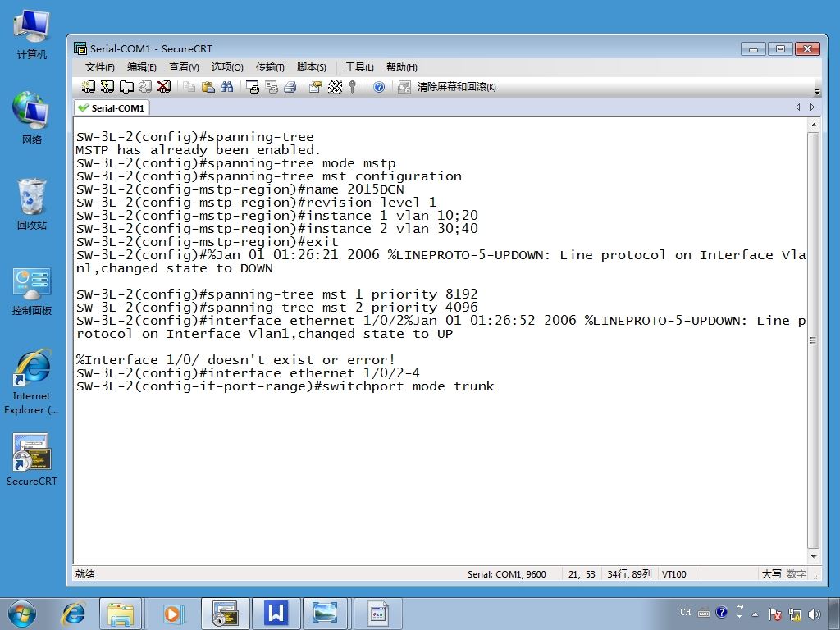Viewport: 840px width, 630px height.
Task: Click the network tray icon with warning
Action: point(794,614)
